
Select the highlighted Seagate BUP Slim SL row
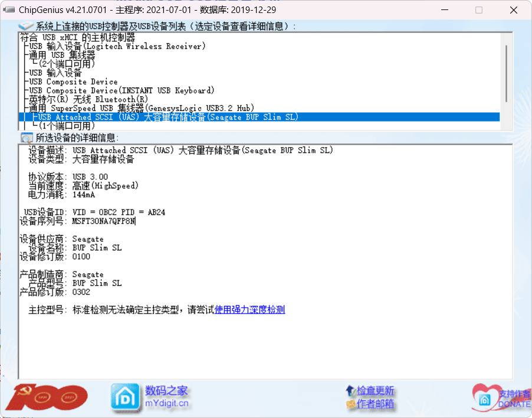coord(259,117)
